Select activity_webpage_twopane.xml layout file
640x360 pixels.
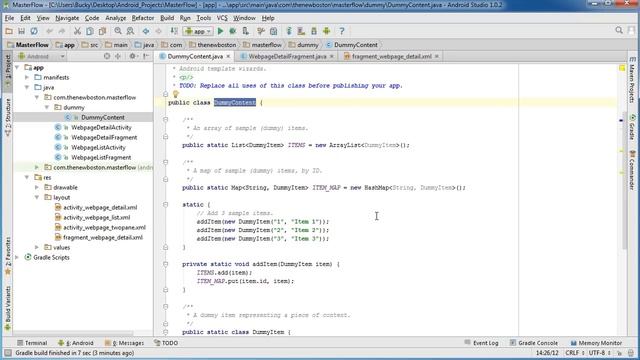click(x=104, y=227)
